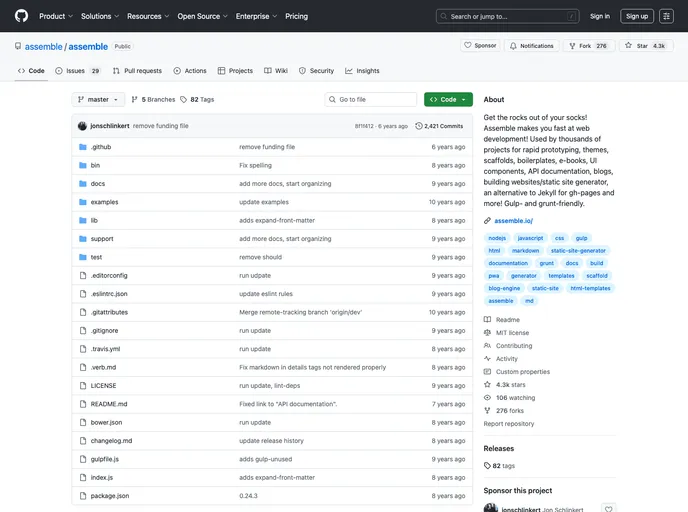
Task: Select the static-site-generator topic tag
Action: point(578,251)
